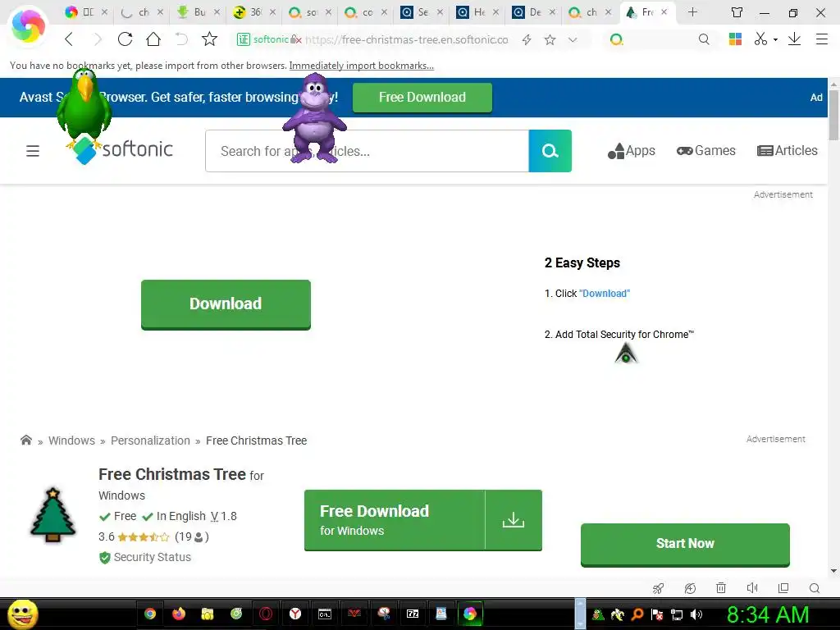Open the Articles section
Viewport: 840px width, 630px height.
[x=787, y=151]
